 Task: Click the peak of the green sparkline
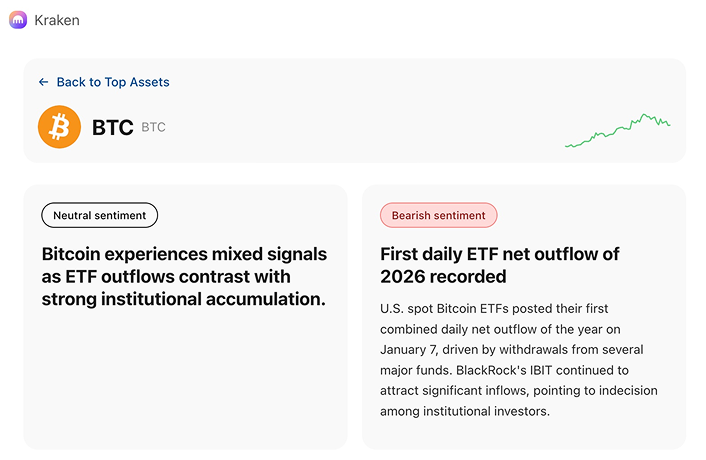(x=646, y=115)
